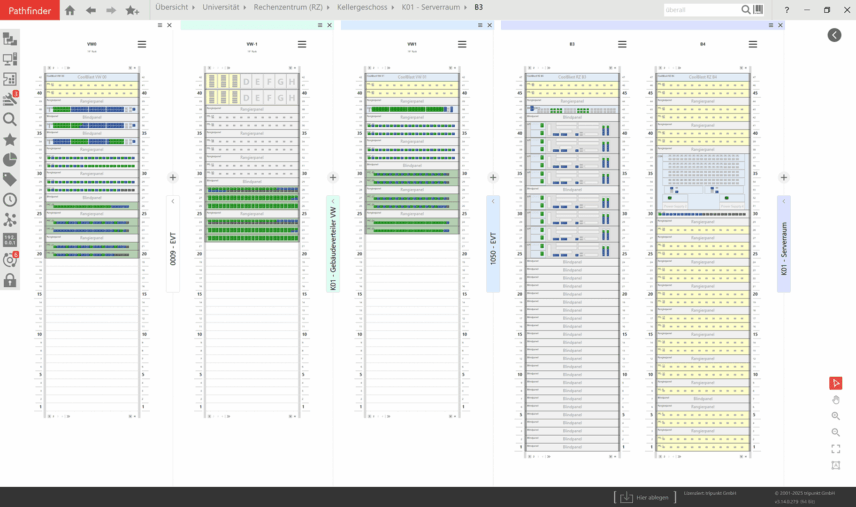This screenshot has width=856, height=507.
Task: Activate the red pointer selection tool
Action: tap(835, 383)
